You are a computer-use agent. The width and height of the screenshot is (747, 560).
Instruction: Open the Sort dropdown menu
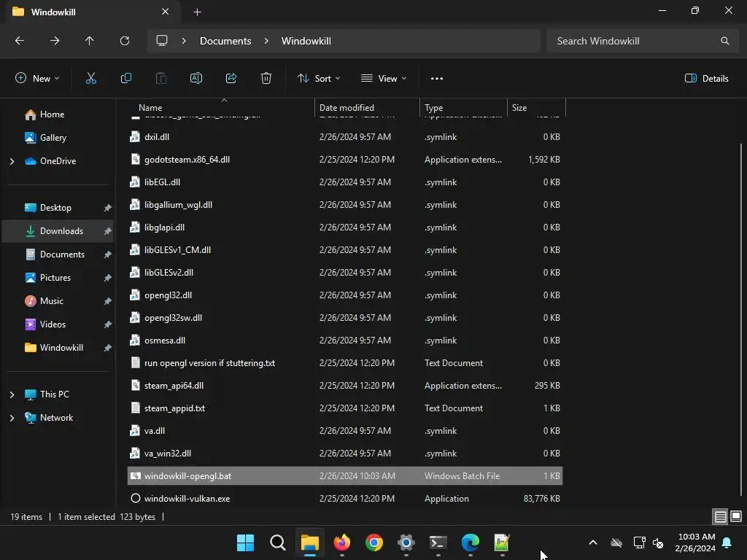(x=319, y=79)
